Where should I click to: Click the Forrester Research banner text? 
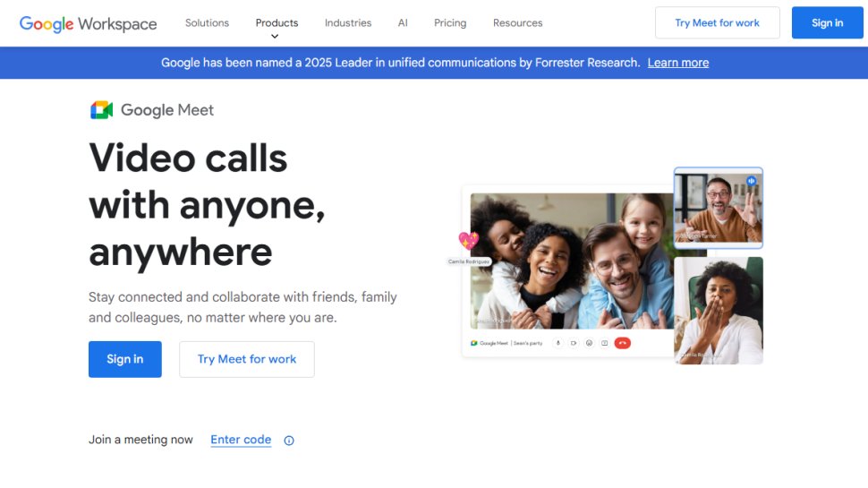pyautogui.click(x=400, y=63)
